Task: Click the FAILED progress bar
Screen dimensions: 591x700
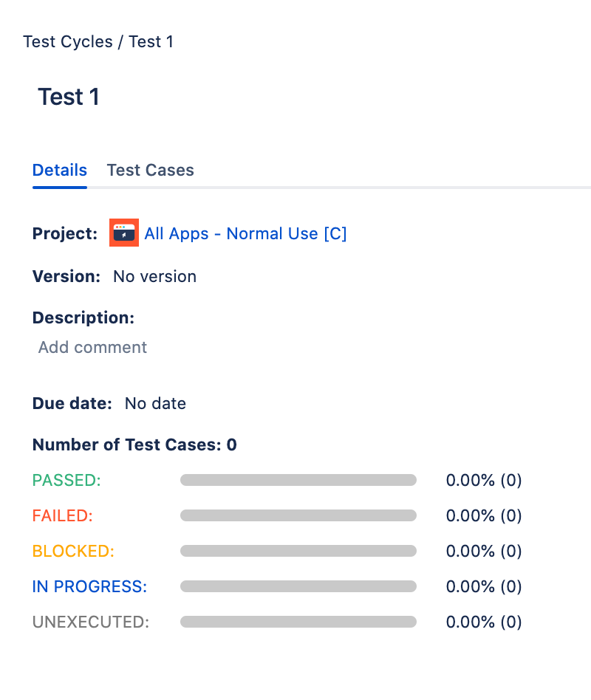Action: 298,515
